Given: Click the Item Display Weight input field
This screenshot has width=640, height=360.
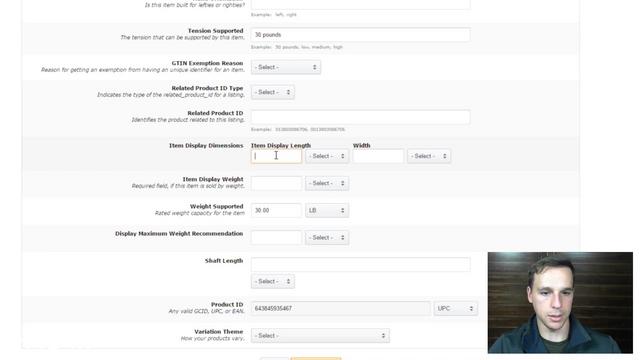Looking at the screenshot, I should (x=276, y=183).
